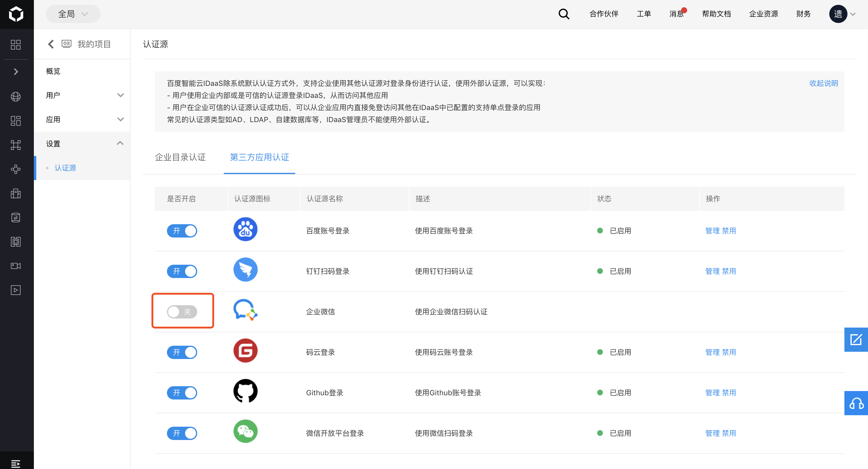Click the database sidebar icon
The image size is (868, 469).
pos(15,218)
